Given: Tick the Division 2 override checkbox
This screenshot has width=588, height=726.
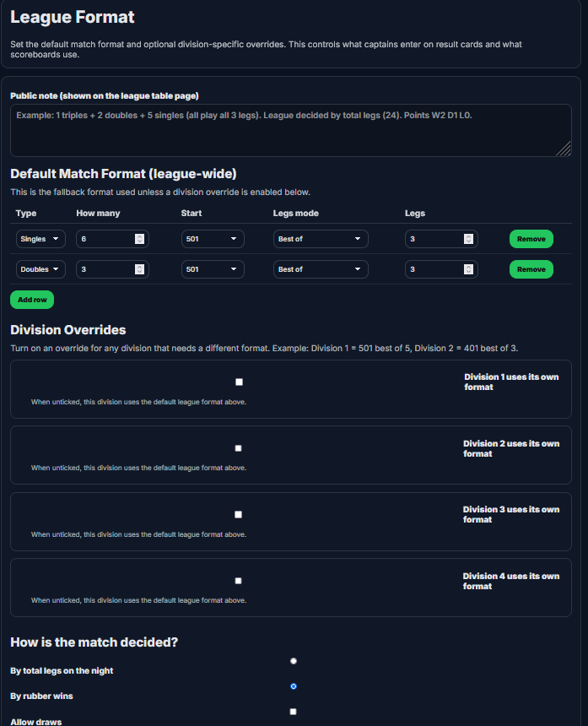Looking at the screenshot, I should coord(239,448).
